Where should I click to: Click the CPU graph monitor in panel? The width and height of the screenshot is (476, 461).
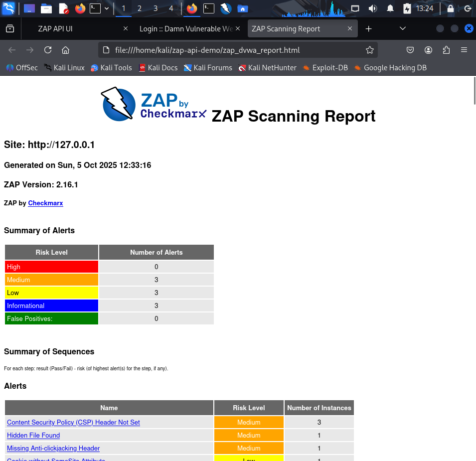click(x=314, y=8)
